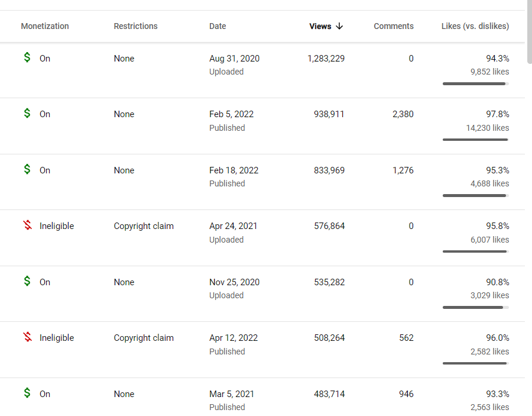This screenshot has height=416, width=532.
Task: Click red crossed dollar icon for Apr 12, 2022
Action: [27, 337]
